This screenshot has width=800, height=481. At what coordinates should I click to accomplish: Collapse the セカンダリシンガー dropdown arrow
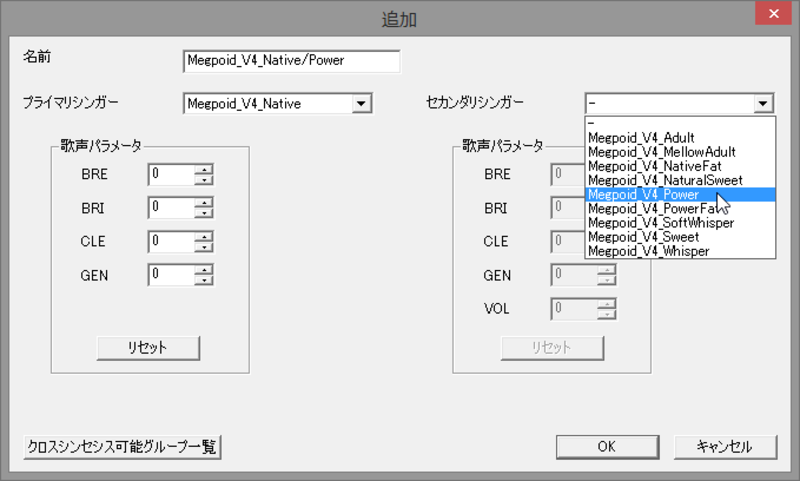763,104
